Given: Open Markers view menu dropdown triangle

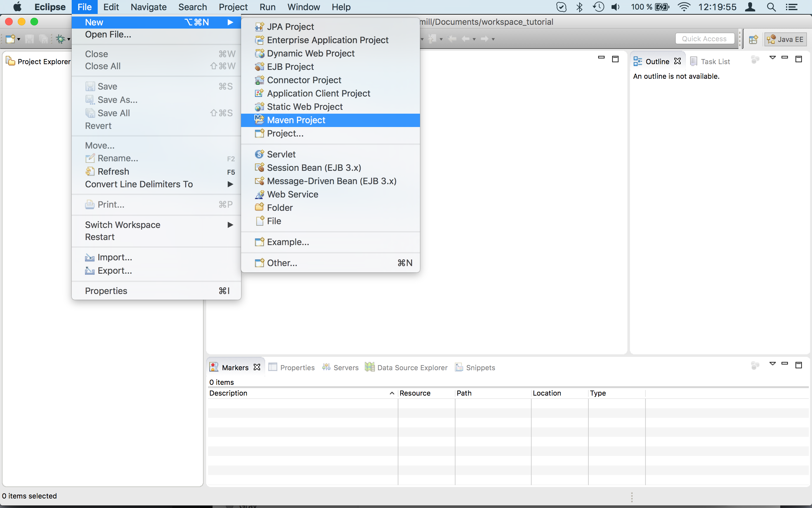Looking at the screenshot, I should (772, 364).
